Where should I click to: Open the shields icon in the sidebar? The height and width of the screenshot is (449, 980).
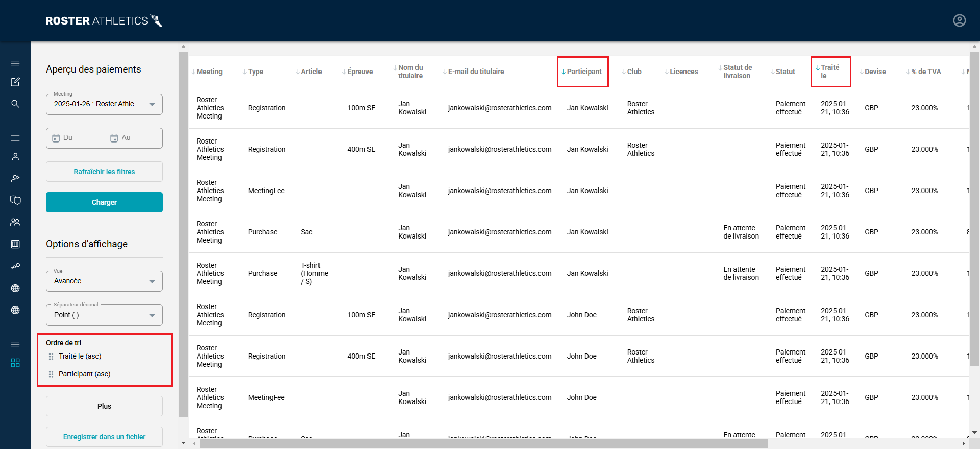coord(15,200)
